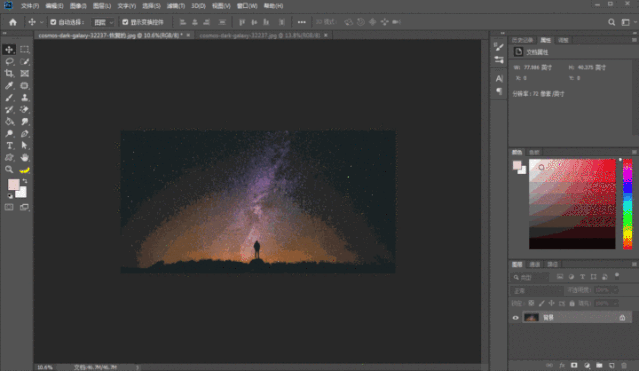
Task: Open the Layers panel flyout menu
Action: point(634,265)
